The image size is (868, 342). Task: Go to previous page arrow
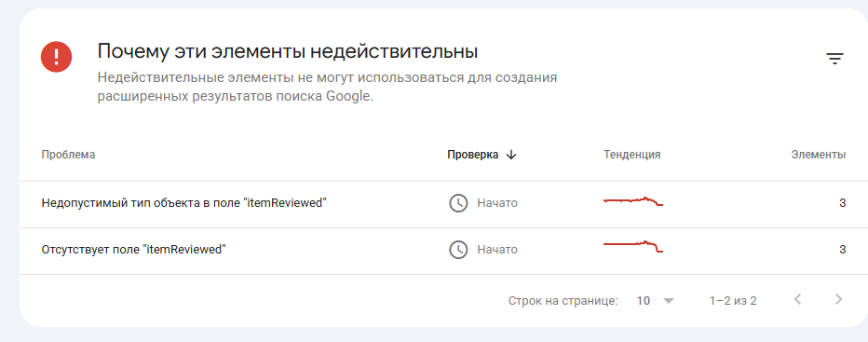(x=798, y=300)
